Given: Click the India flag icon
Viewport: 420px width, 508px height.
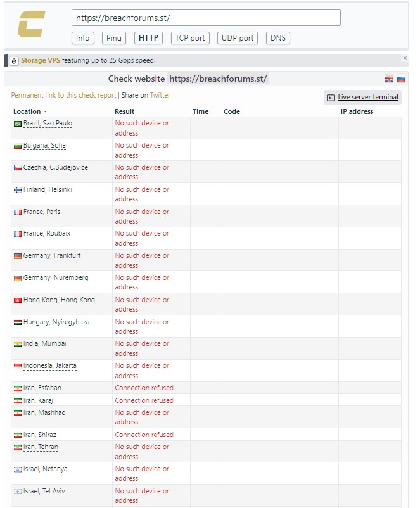Looking at the screenshot, I should (x=17, y=344).
